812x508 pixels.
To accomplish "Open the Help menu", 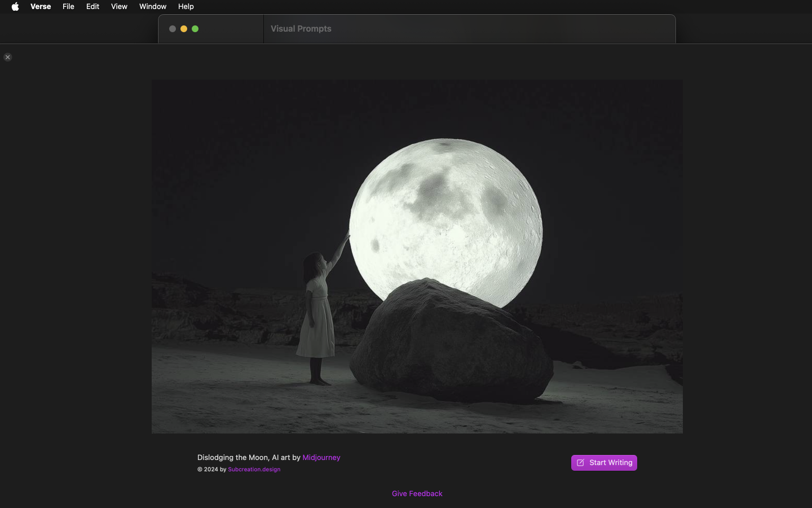I will coord(186,7).
